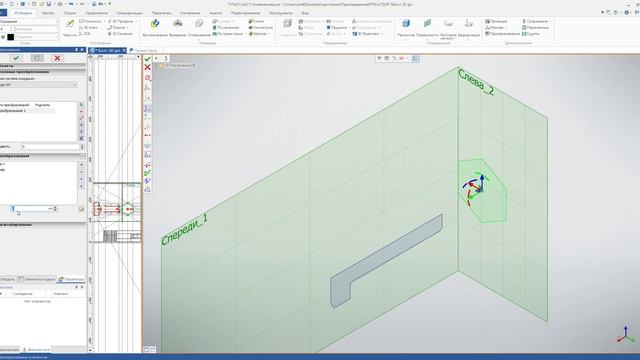Screen dimensions: 640x360
Task: Click the open-folder icon in quick access toolbar
Action: pos(42,4)
